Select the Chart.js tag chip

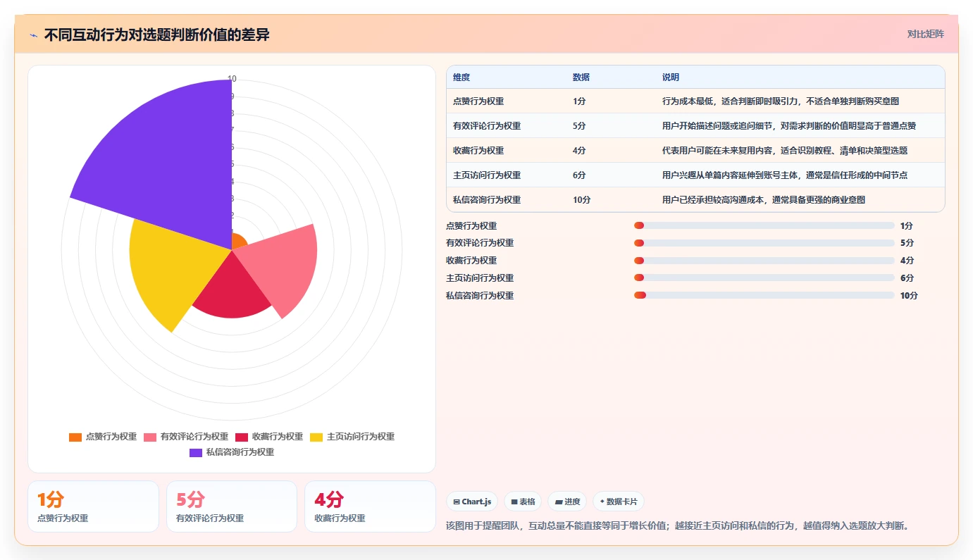point(472,502)
